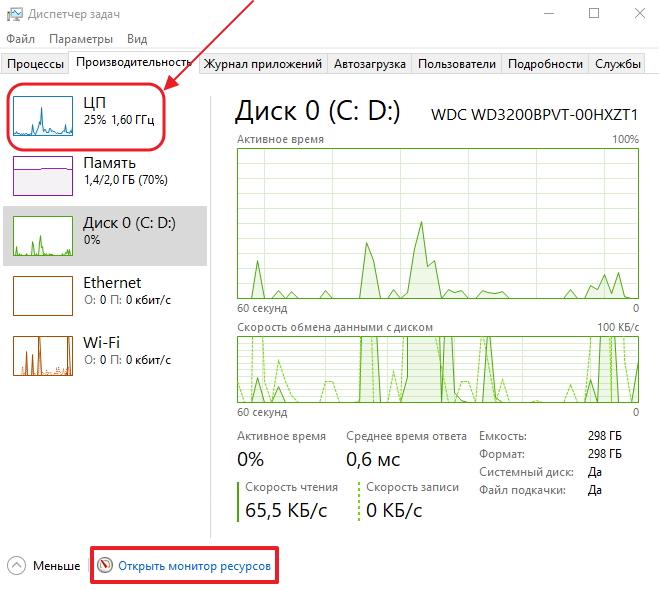The width and height of the screenshot is (659, 590).
Task: Click the disk transfer rate graph
Action: click(438, 369)
